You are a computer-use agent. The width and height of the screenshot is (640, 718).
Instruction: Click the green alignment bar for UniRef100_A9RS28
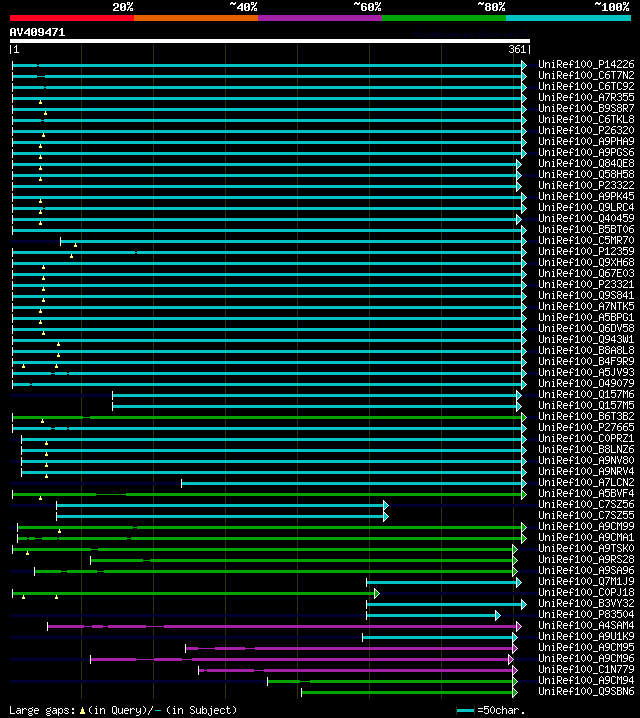[x=304, y=560]
